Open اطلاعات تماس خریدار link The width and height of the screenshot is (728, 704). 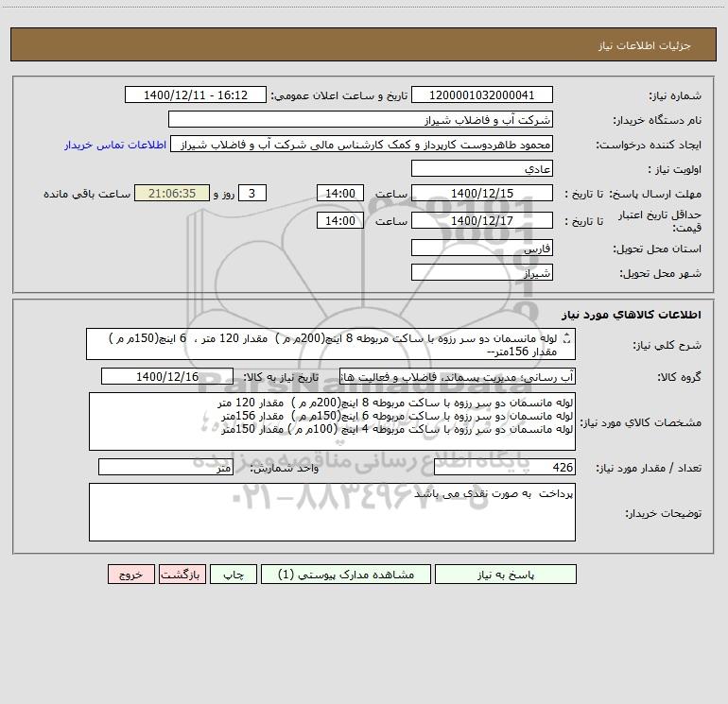point(115,145)
